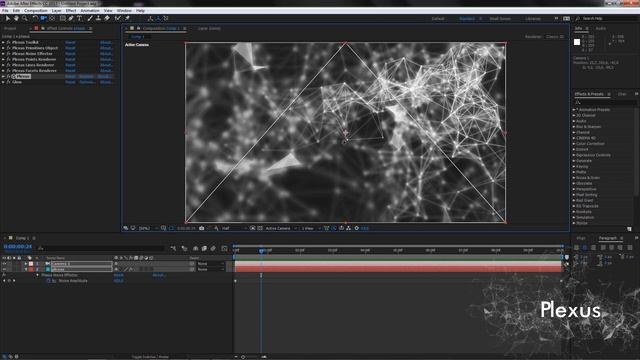The image size is (640, 360).
Task: Select the Clone Stamp tool
Action: [98, 18]
